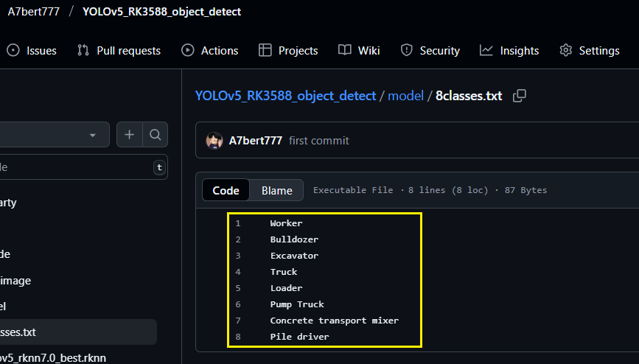Click the '87 Bytes' file size text

[525, 190]
